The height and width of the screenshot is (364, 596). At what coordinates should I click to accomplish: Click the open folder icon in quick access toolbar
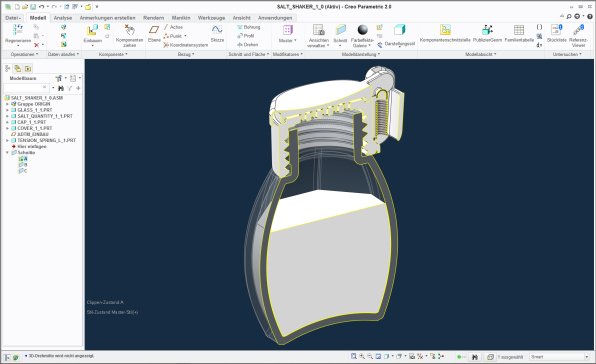pyautogui.click(x=25, y=7)
